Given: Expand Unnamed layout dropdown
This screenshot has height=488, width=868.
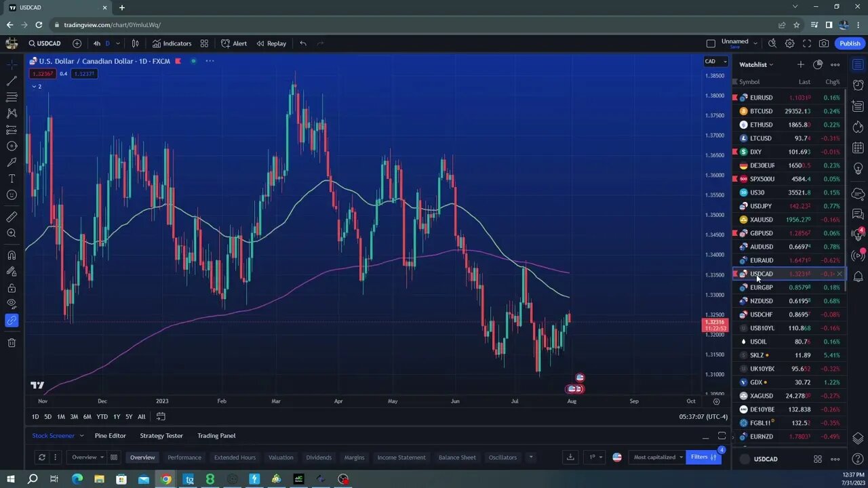Looking at the screenshot, I should [x=755, y=43].
